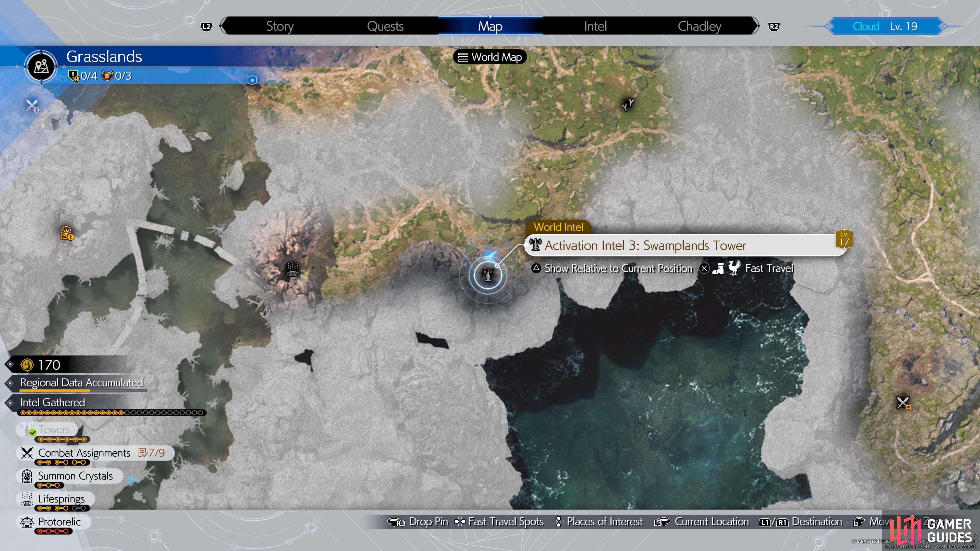Image resolution: width=980 pixels, height=551 pixels.
Task: Click the Lv. 17 level badge
Action: pos(844,239)
